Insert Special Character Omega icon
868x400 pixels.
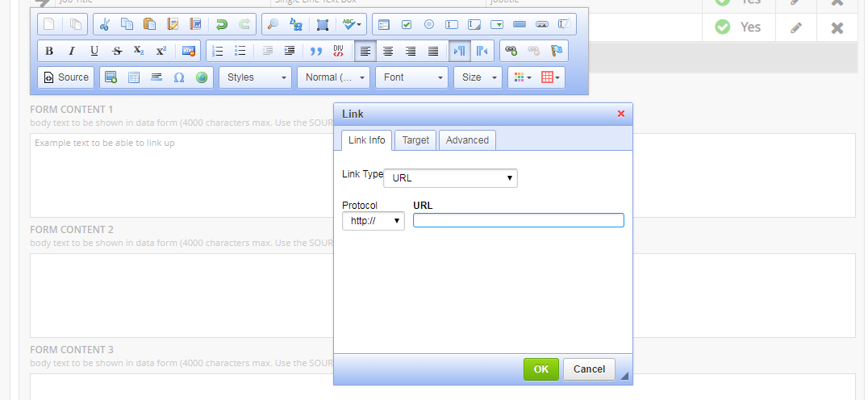[179, 77]
